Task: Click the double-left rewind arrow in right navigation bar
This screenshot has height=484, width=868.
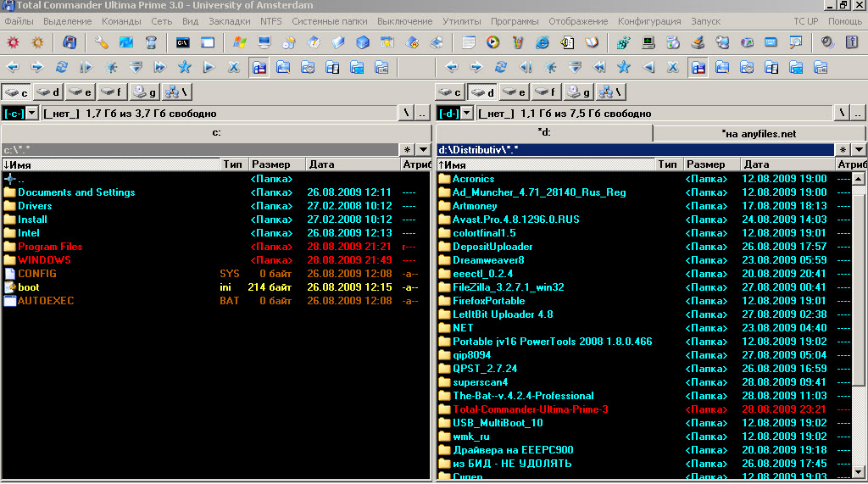Action: click(599, 68)
